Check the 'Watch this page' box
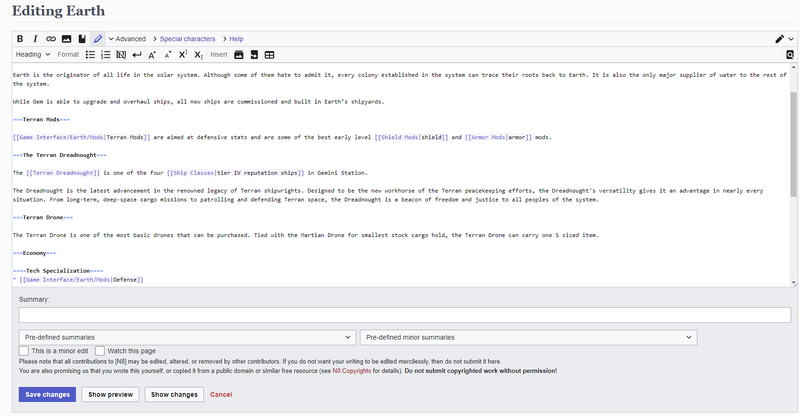Viewport: 800px width, 416px height. coord(100,351)
